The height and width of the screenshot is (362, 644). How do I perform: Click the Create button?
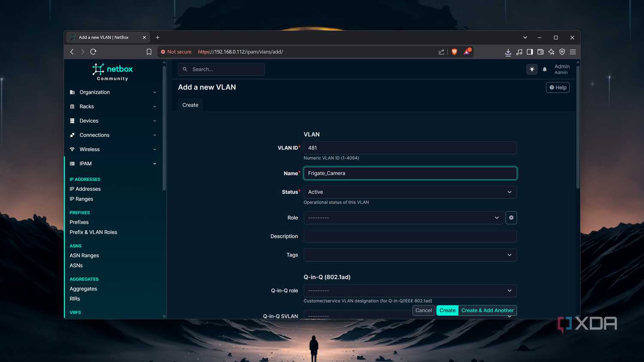(x=447, y=311)
